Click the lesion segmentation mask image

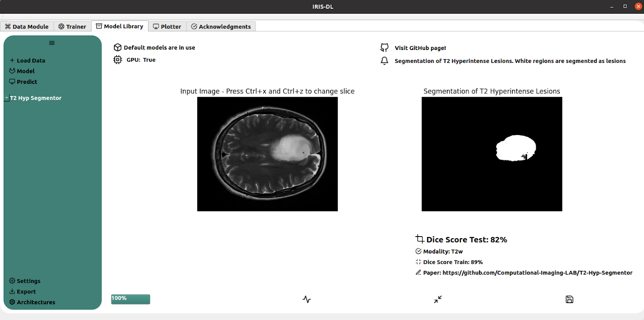492,154
